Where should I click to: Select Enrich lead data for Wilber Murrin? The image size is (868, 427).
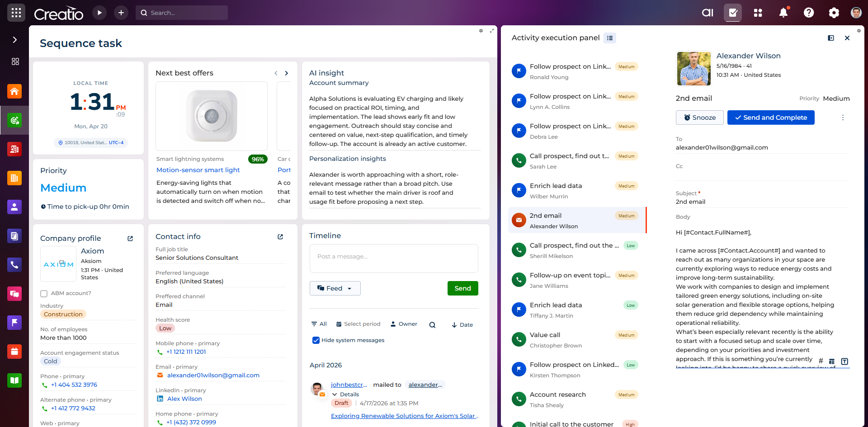click(556, 186)
